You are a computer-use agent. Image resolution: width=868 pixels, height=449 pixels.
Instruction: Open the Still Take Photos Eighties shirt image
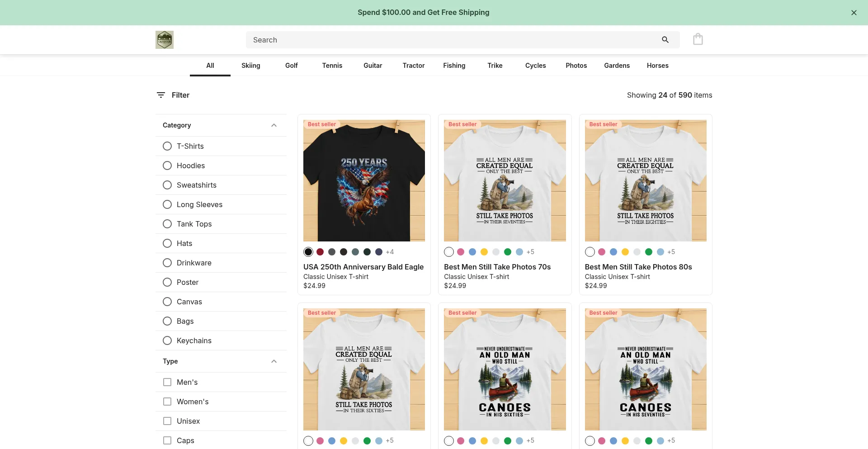(646, 180)
